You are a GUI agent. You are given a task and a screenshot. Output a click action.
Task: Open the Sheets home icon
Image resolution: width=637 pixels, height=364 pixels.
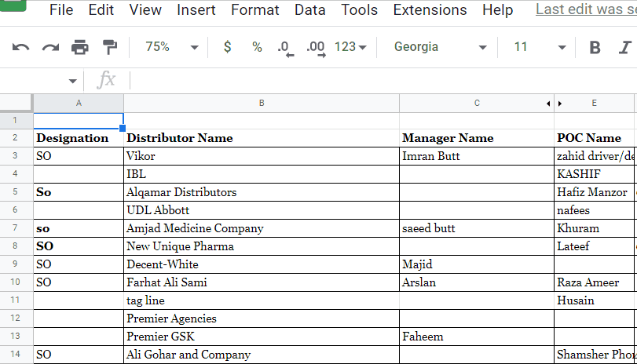(13, 5)
